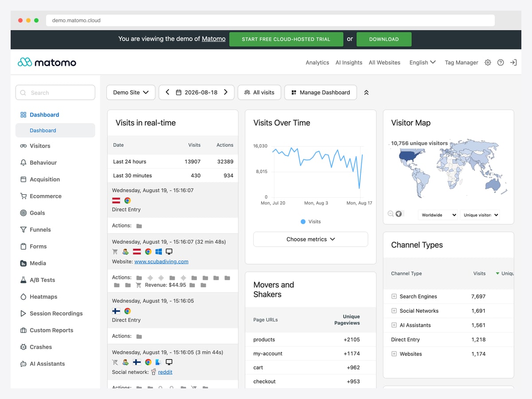Click Austria flag in first 15:16:07 visit
532x399 pixels.
click(x=116, y=200)
